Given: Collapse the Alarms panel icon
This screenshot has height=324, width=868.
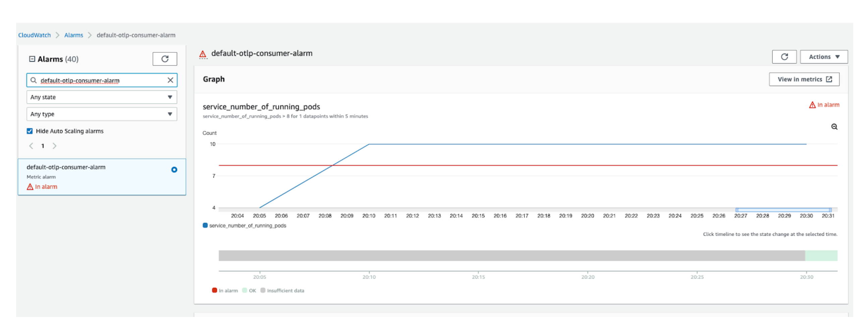Looking at the screenshot, I should tap(32, 59).
